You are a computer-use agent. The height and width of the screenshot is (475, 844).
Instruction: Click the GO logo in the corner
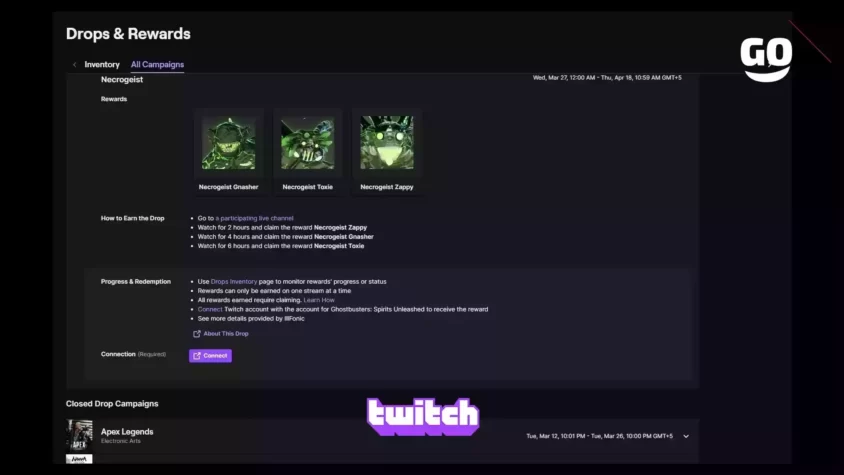766,59
